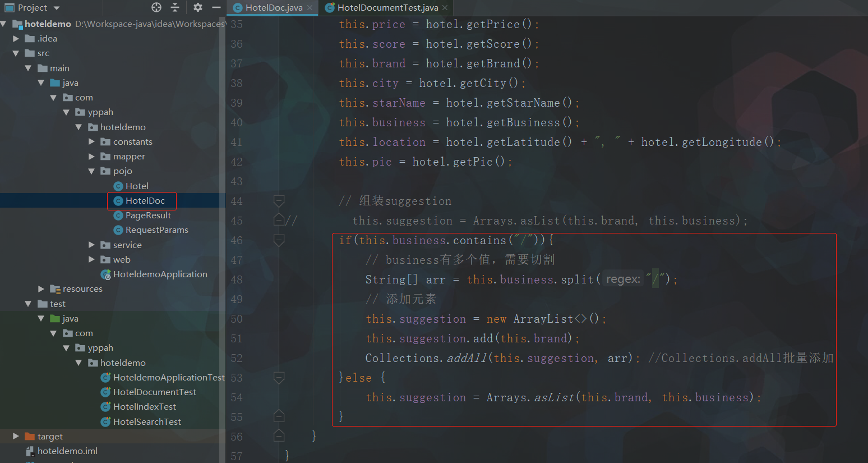Fold the if block at line 46

[279, 240]
